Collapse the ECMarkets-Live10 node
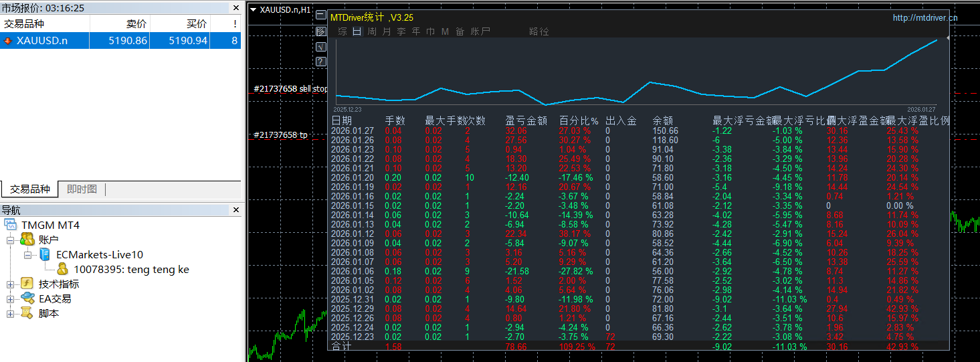 (x=27, y=254)
